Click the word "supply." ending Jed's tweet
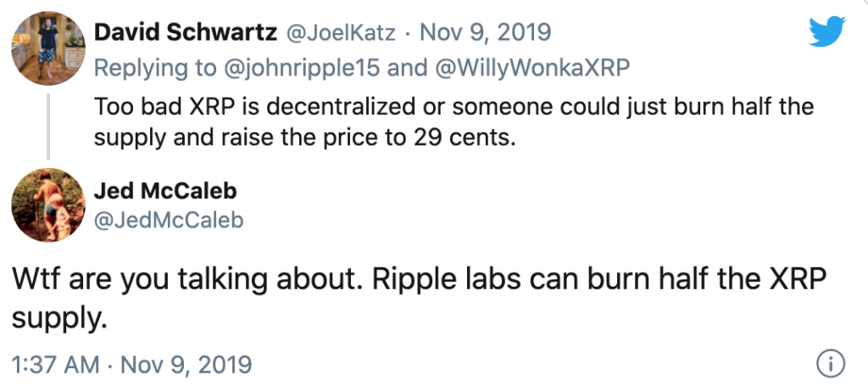Image resolution: width=868 pixels, height=386 pixels. coord(59,320)
